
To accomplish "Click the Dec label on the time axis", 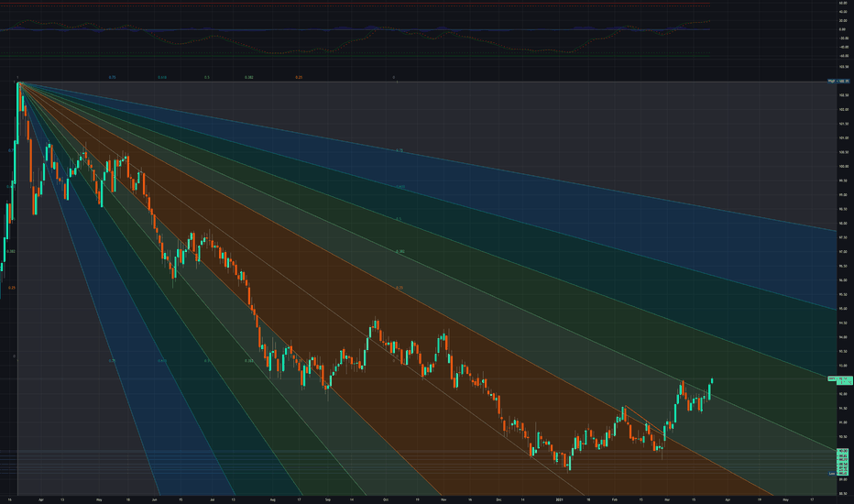I will pos(498,499).
